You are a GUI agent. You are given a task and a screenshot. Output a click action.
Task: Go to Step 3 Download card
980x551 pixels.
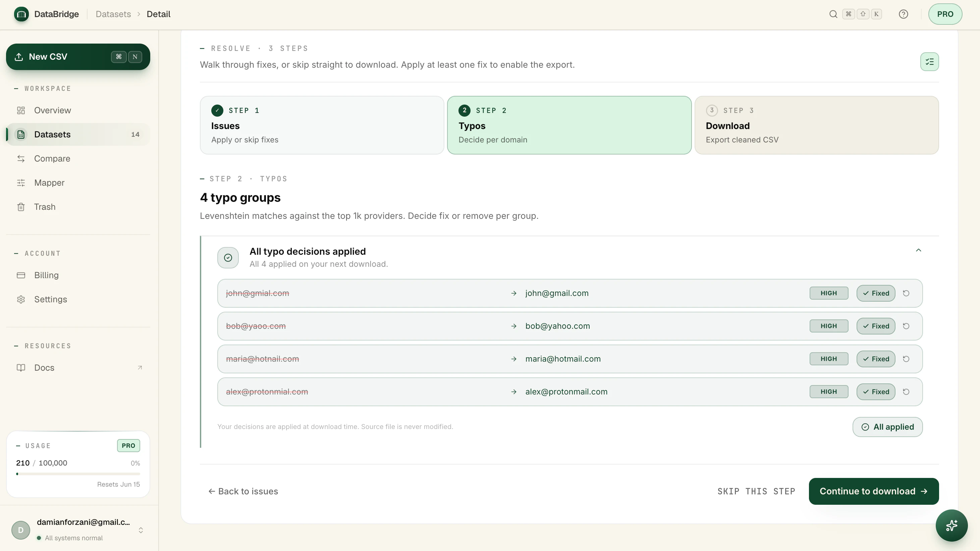[816, 125]
